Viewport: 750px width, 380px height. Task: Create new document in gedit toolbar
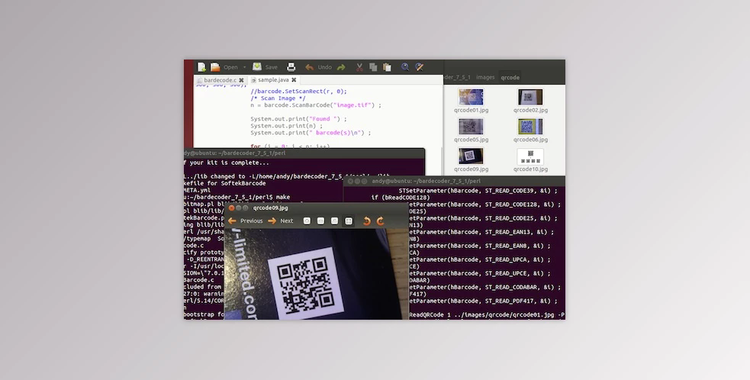tap(202, 67)
